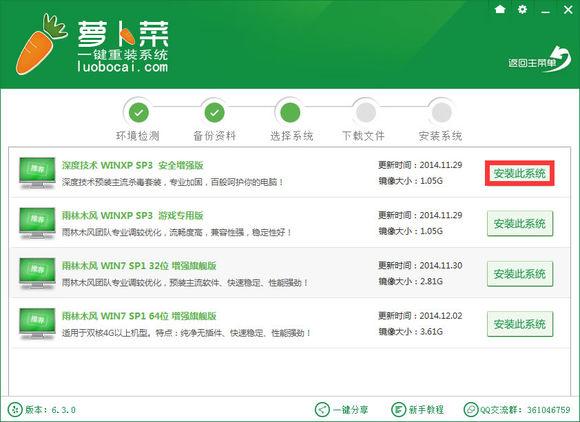580x422 pixels.
Task: Click QQ group number 361046759
Action: coord(549,410)
